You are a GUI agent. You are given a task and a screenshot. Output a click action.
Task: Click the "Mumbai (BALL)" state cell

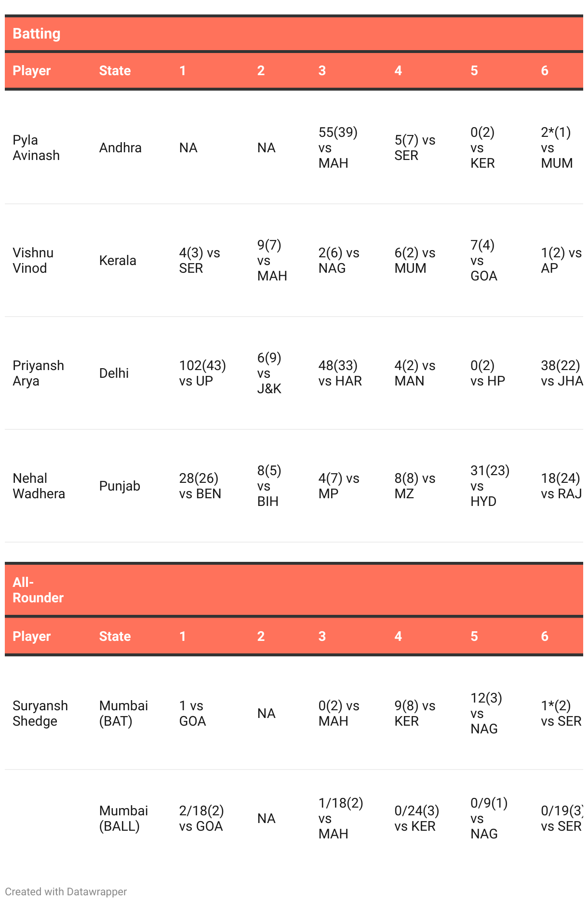[123, 818]
